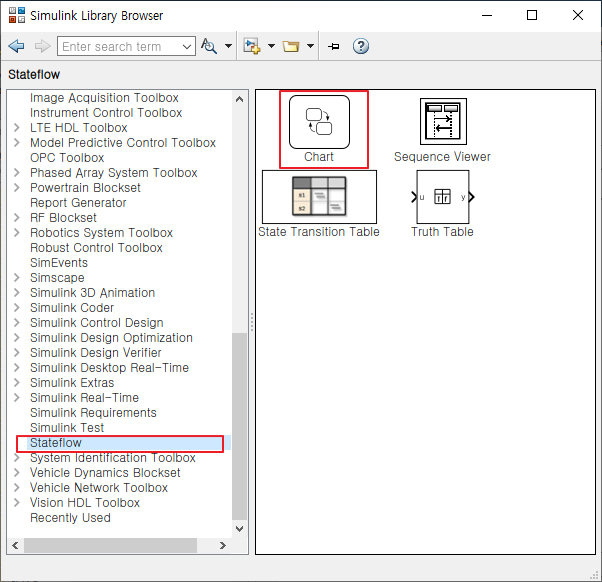Image resolution: width=602 pixels, height=582 pixels.
Task: Click the stay-on-top pin icon
Action: 334,46
